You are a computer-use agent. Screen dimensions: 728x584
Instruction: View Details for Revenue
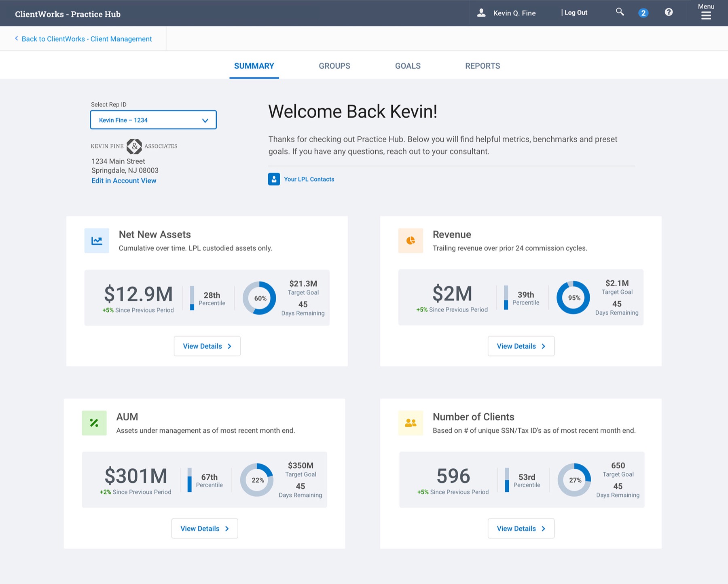point(521,346)
